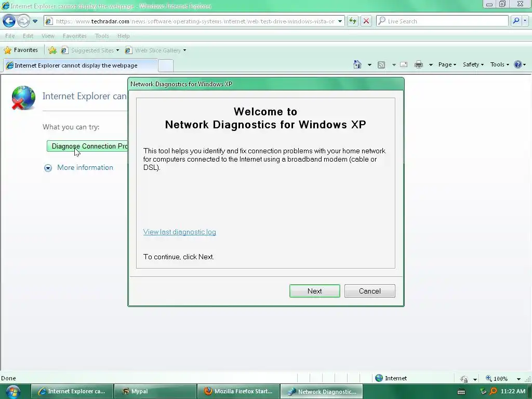Cancel the Network Diagnostics dialog
Image resolution: width=532 pixels, height=399 pixels.
[369, 291]
